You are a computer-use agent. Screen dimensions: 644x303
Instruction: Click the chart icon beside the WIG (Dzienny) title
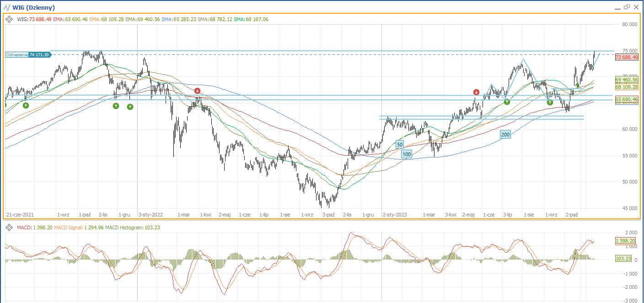(6, 7)
